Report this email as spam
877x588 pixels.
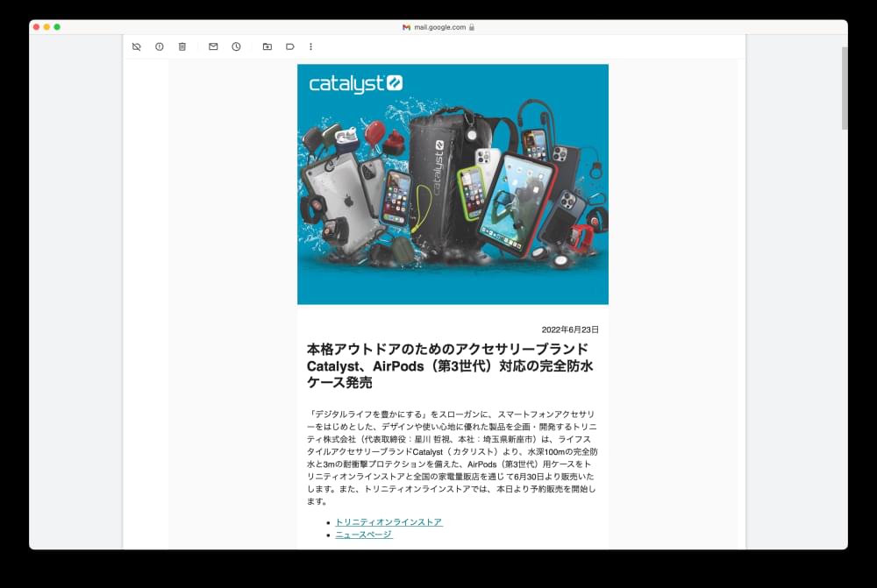coord(160,47)
